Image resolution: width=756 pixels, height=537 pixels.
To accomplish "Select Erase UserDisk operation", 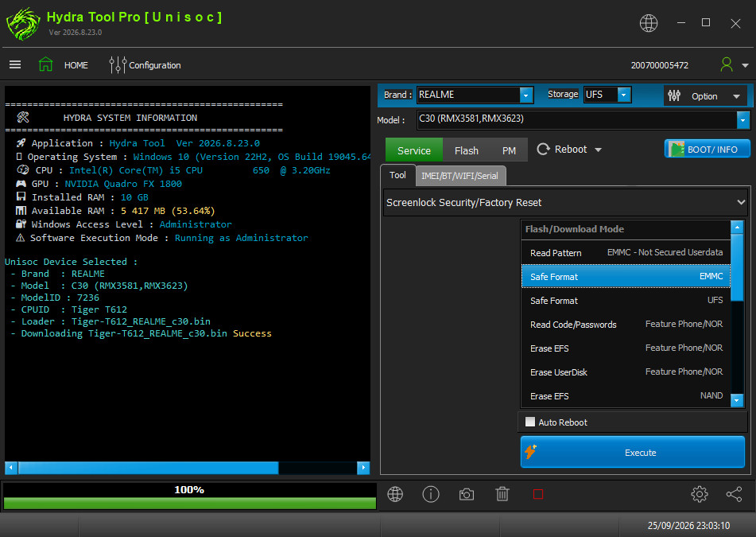I will point(626,372).
